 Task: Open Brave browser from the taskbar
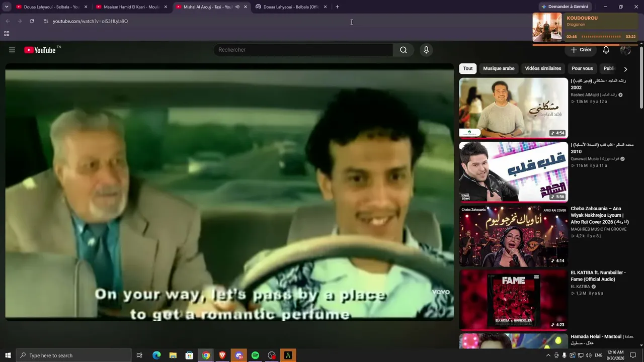pyautogui.click(x=222, y=355)
